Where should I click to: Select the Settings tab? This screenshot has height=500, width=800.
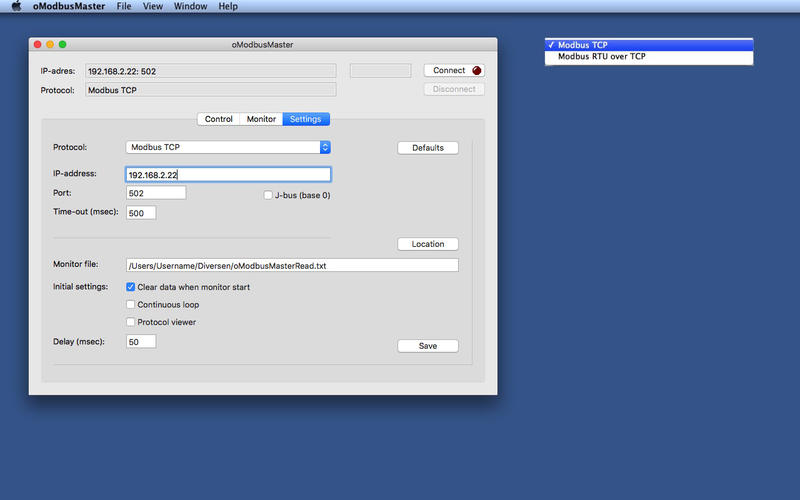tap(306, 119)
